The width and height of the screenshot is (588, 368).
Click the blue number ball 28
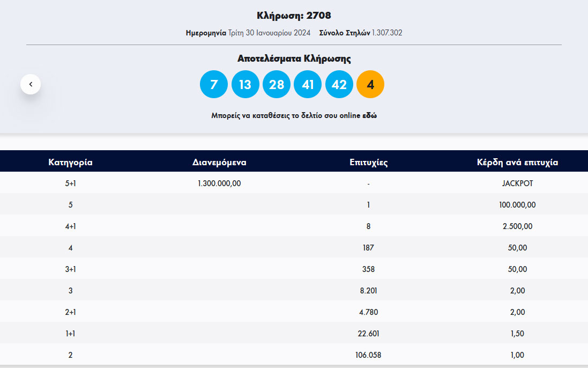[x=276, y=84]
